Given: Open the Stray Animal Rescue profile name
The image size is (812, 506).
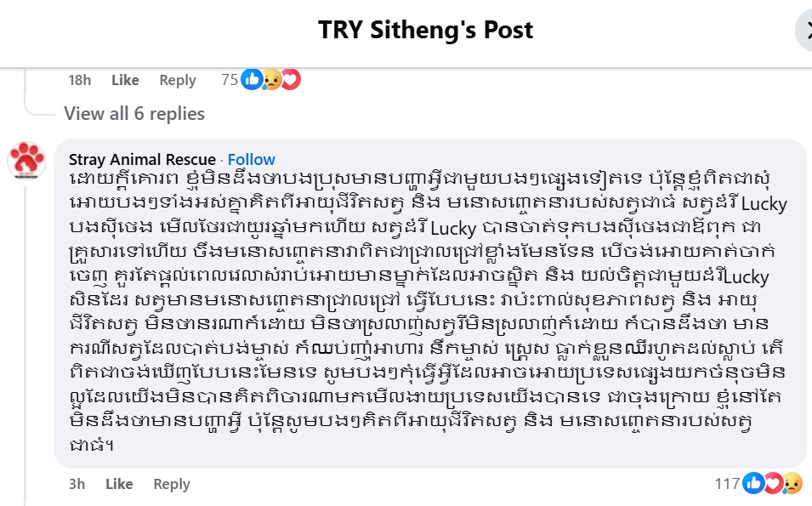Looking at the screenshot, I should tap(142, 159).
